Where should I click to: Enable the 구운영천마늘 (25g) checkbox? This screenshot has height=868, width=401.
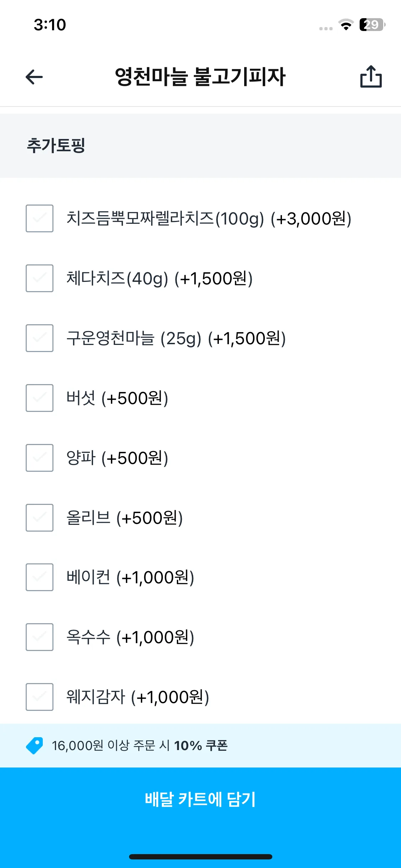tap(40, 338)
